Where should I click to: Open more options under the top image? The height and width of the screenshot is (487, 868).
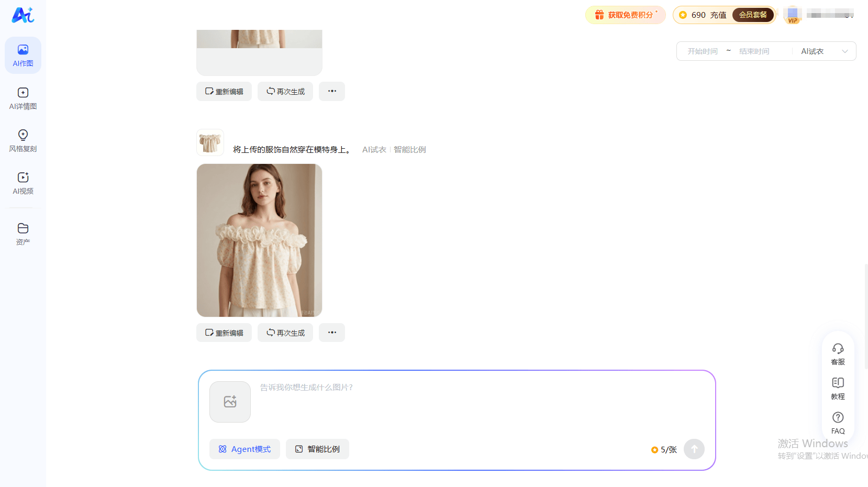click(x=332, y=91)
